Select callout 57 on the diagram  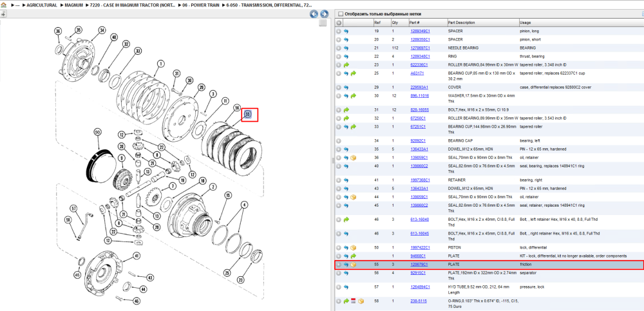74,208
